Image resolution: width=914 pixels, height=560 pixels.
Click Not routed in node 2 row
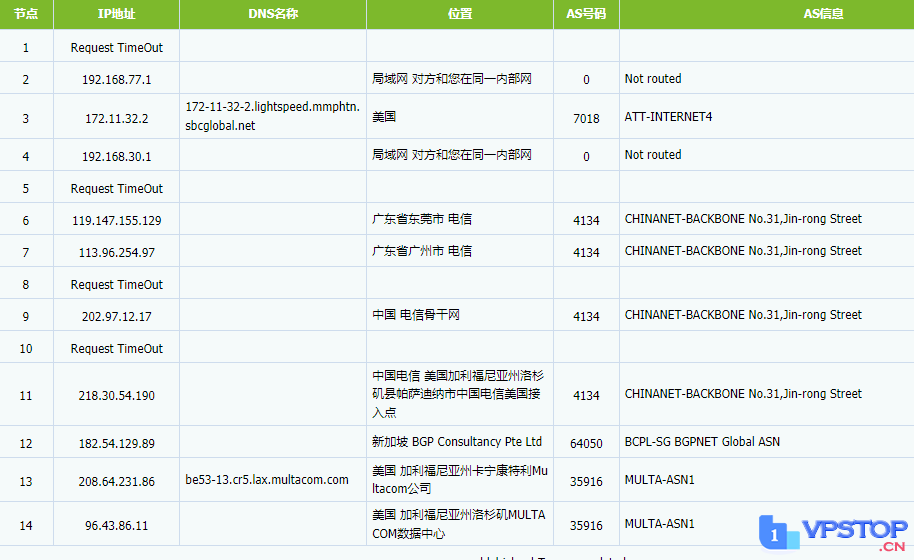(x=653, y=79)
